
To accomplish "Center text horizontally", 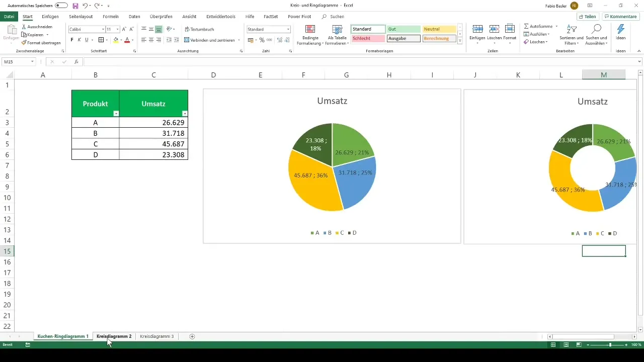I will pyautogui.click(x=151, y=40).
